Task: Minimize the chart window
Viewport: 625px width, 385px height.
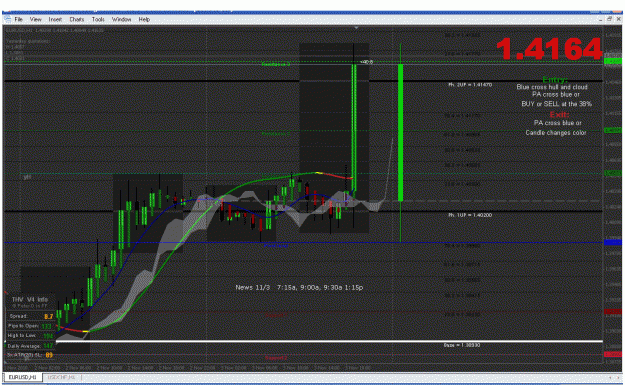Action: click(x=601, y=19)
